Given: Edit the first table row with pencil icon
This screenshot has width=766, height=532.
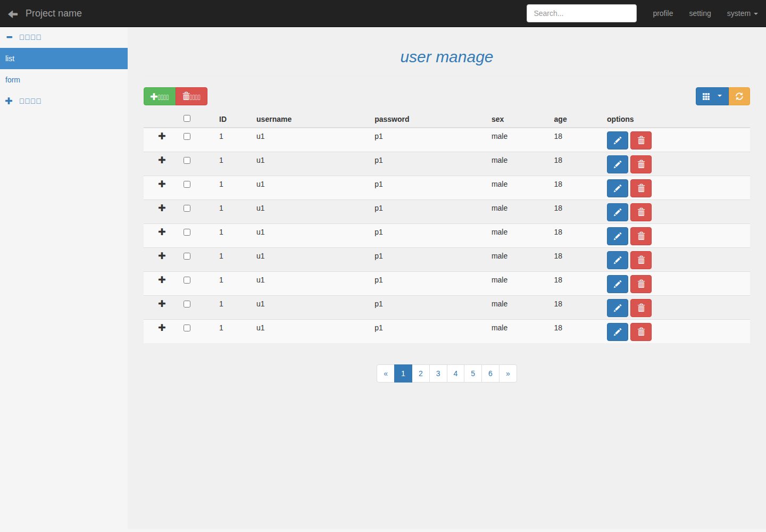Looking at the screenshot, I should [617, 140].
